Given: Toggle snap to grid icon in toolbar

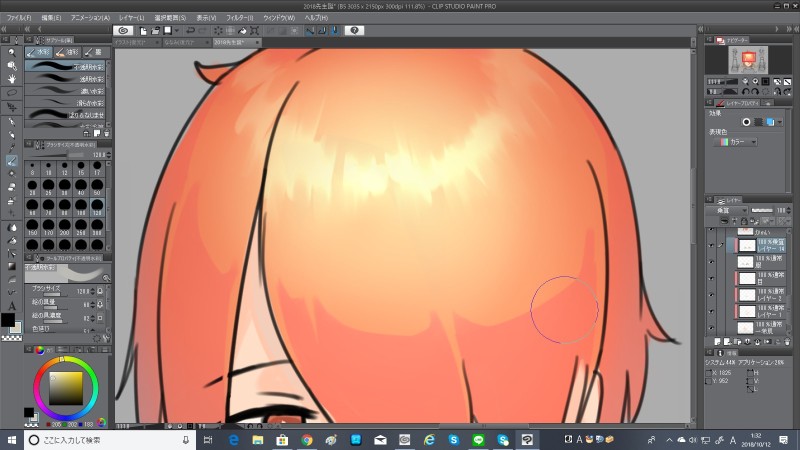Looking at the screenshot, I should (335, 31).
